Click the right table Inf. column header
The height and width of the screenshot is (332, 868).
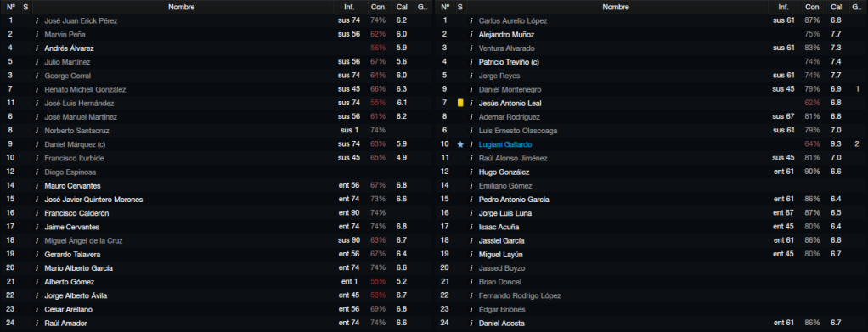pos(783,7)
